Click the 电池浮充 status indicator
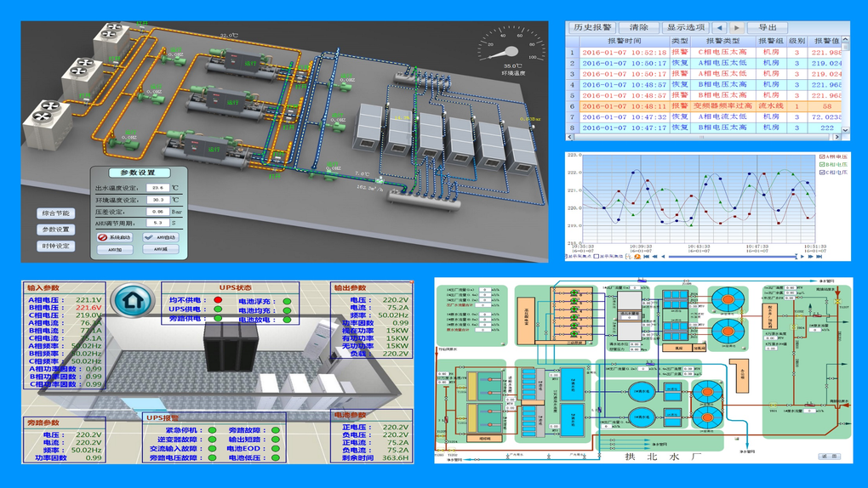Screen dimensions: 868x488 point(287,302)
